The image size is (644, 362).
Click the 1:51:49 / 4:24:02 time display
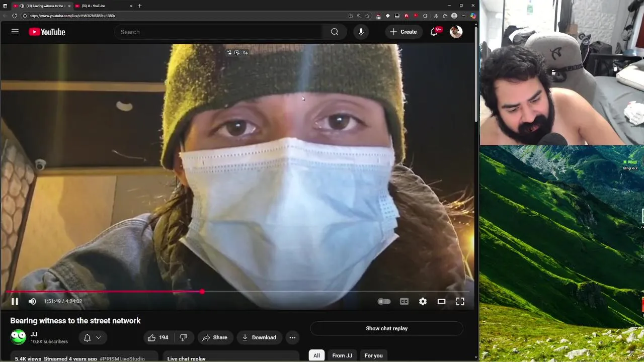[x=63, y=301]
